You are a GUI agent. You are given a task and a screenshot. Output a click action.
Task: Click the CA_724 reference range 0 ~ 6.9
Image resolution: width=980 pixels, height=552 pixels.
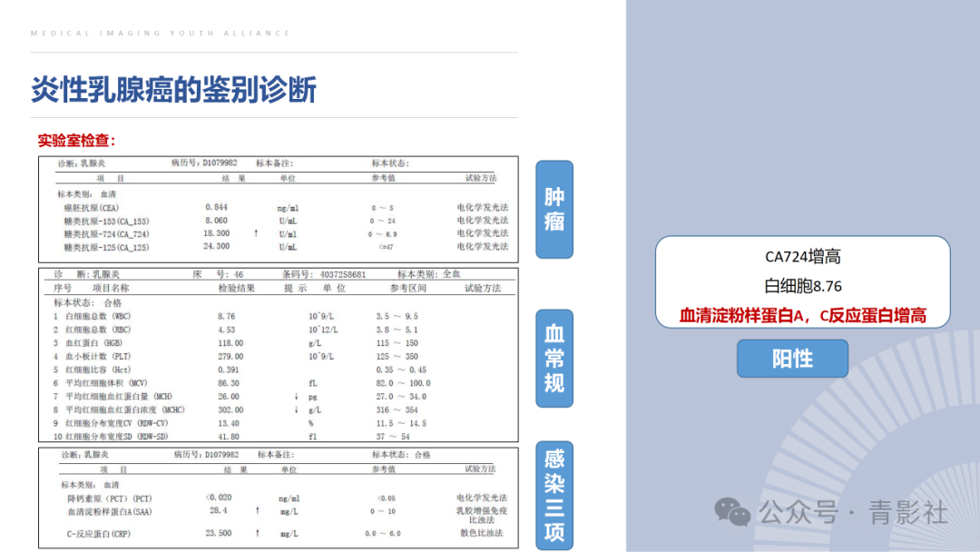click(x=383, y=234)
